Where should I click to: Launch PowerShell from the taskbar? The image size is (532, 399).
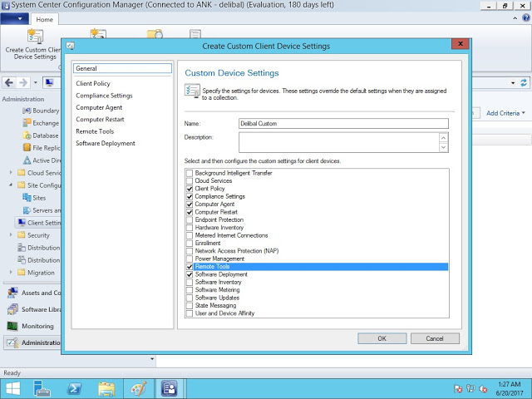[x=73, y=388]
